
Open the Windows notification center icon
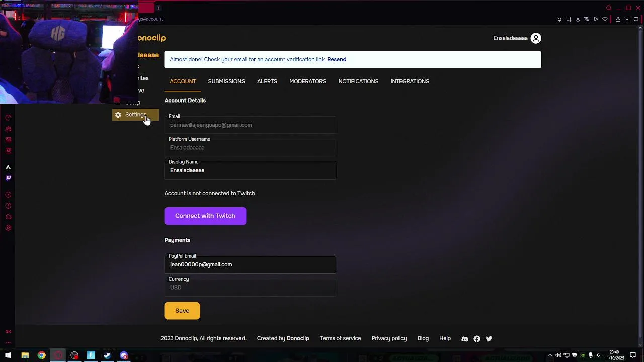point(633,356)
